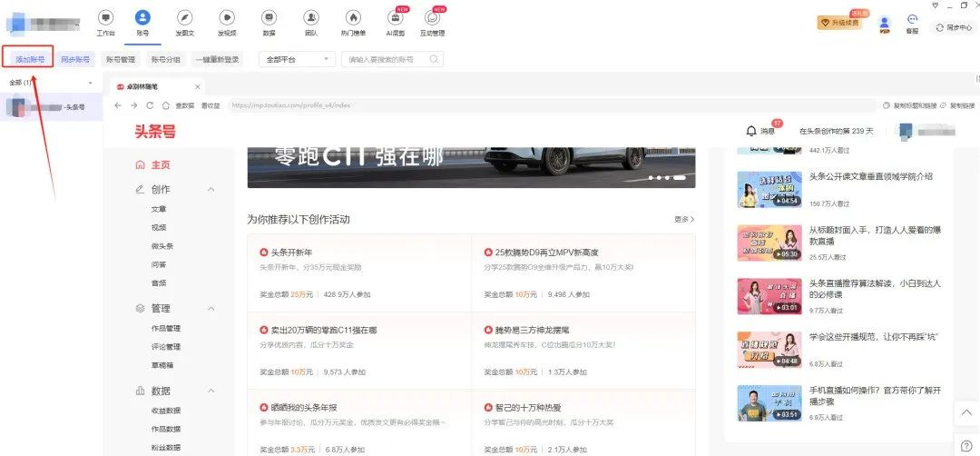Open the 团队 team icon

click(x=310, y=18)
